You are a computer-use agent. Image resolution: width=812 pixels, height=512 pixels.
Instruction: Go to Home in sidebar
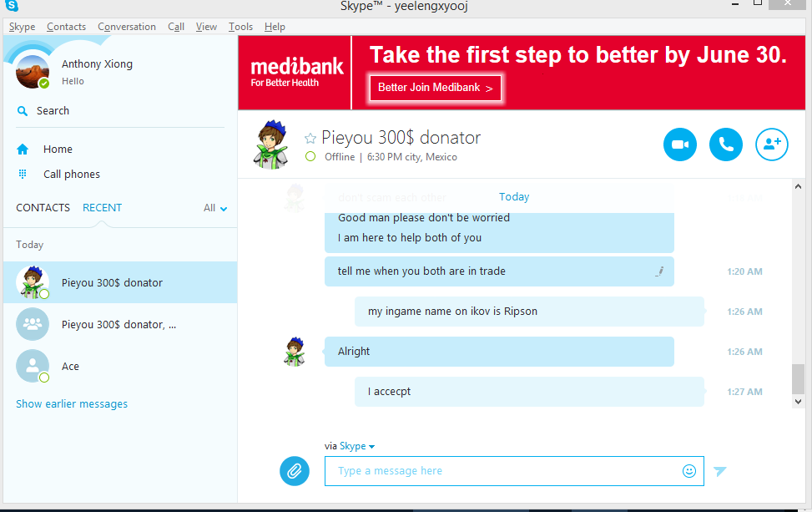pyautogui.click(x=58, y=150)
